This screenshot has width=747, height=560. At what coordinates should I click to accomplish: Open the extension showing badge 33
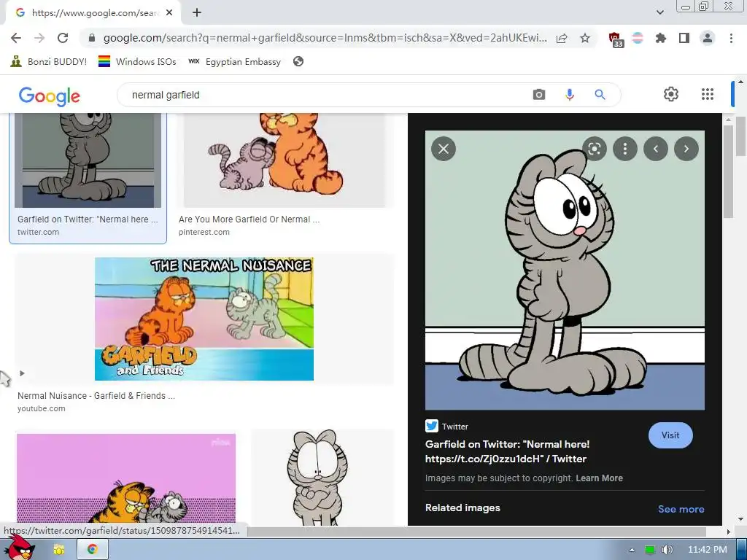pos(616,39)
